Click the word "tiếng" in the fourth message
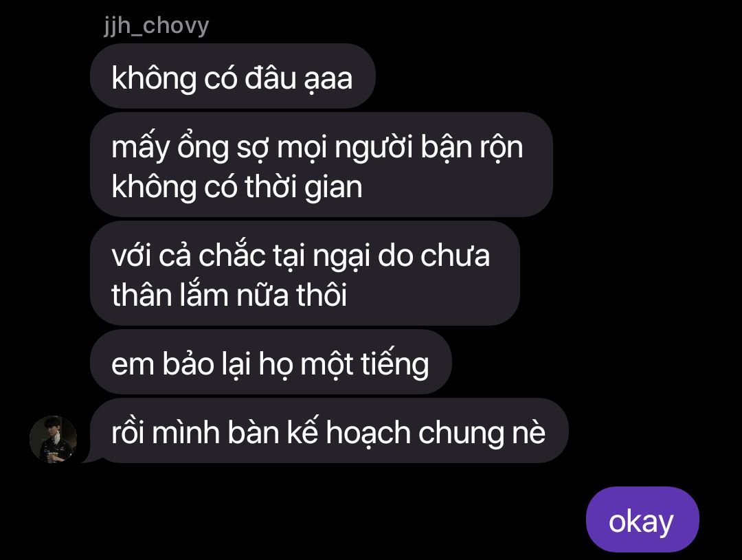 tap(395, 364)
